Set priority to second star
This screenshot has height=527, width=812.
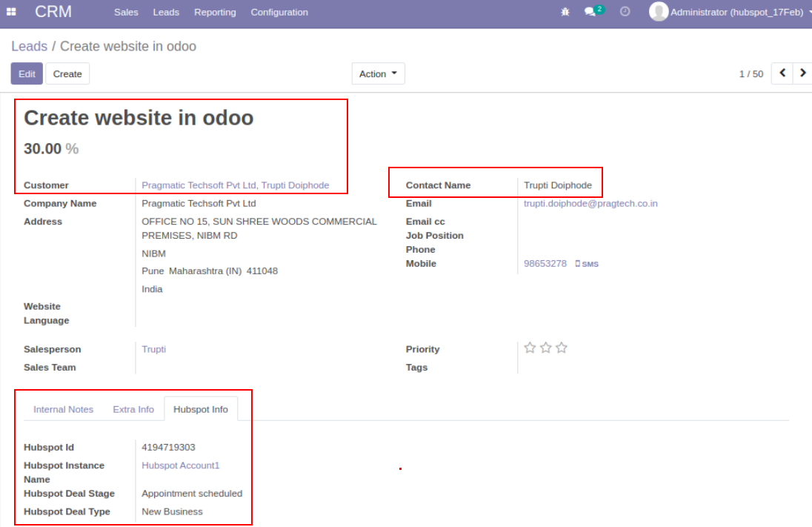[x=546, y=348]
